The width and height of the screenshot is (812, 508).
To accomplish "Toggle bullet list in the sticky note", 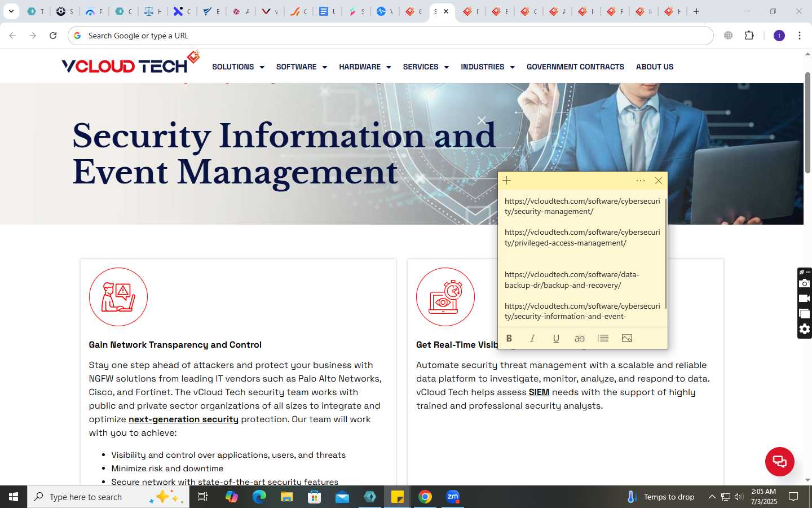I will pyautogui.click(x=603, y=338).
